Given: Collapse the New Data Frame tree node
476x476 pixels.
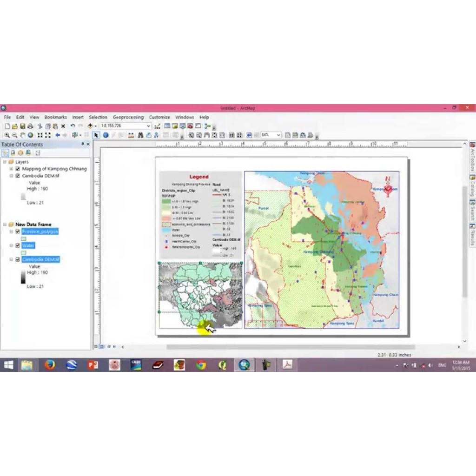Looking at the screenshot, I should pos(5,225).
